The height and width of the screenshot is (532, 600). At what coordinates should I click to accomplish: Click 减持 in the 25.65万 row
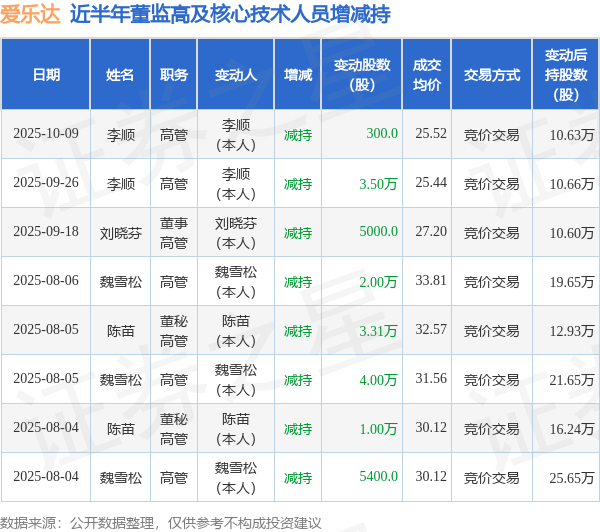point(298,478)
